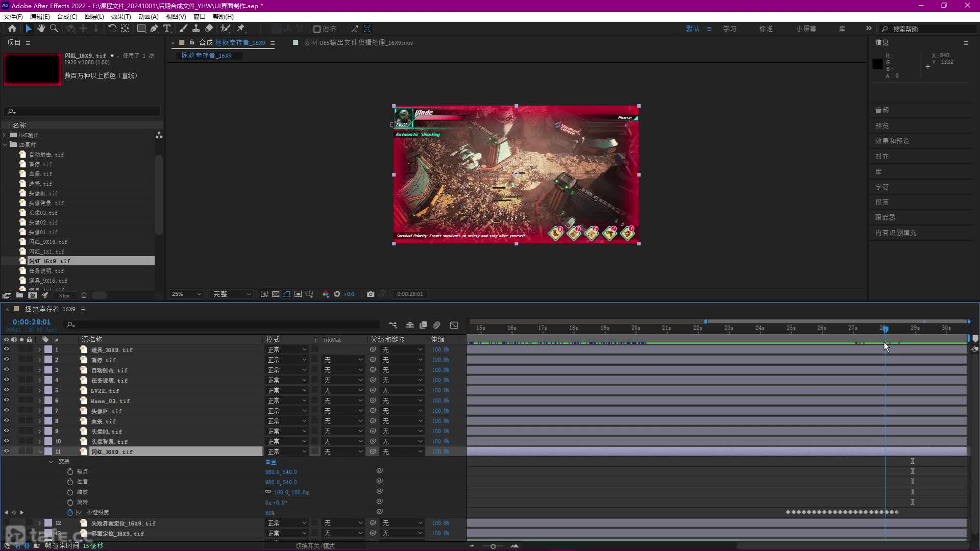Select the Type tool
This screenshot has height=551, width=980.
pyautogui.click(x=167, y=29)
